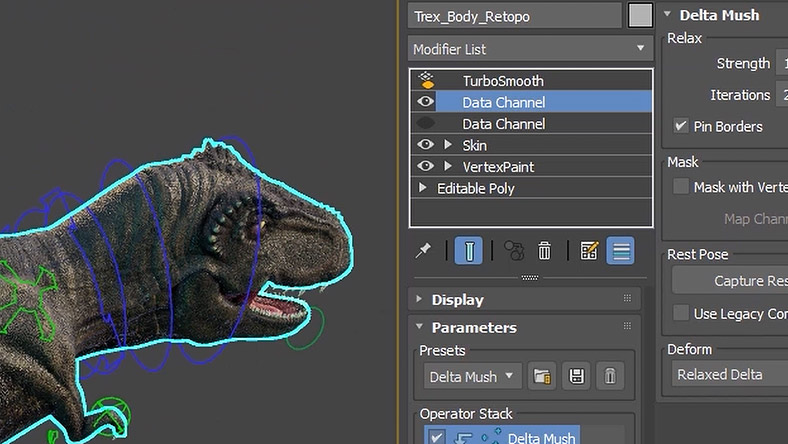This screenshot has height=444, width=788.
Task: Open the Delta Mush presets dropdown
Action: pos(472,376)
